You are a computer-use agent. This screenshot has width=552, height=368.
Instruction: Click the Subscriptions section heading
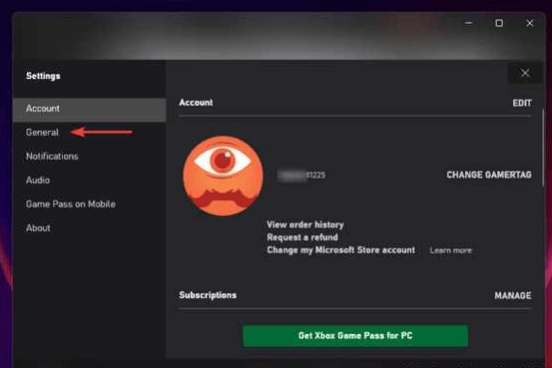point(208,295)
